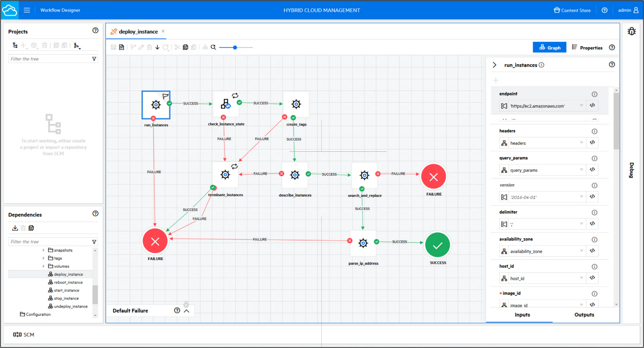Click the download dependency icon
The height and width of the screenshot is (348, 644).
point(15,228)
